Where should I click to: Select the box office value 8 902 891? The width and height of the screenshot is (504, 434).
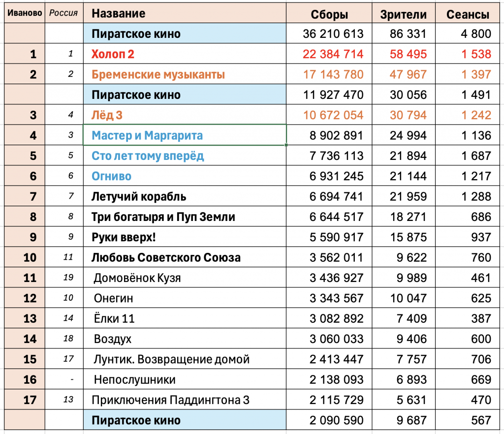pos(336,135)
